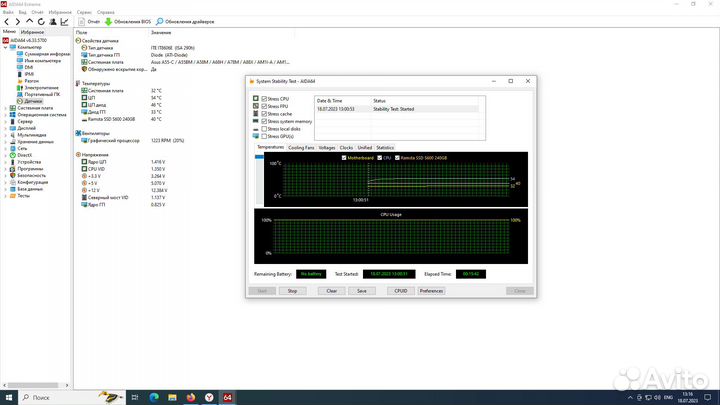This screenshot has height=405, width=720.
Task: Expand the Дисплей tree node
Action: pos(6,128)
